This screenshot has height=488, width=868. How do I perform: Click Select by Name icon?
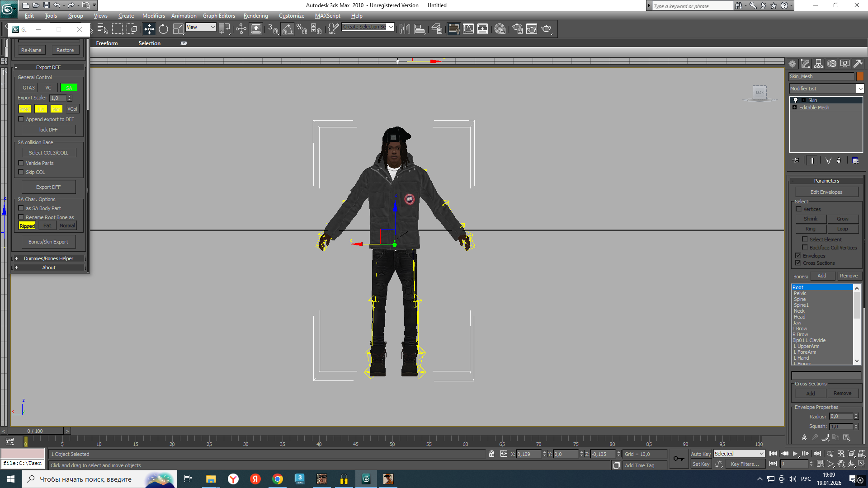pos(103,29)
